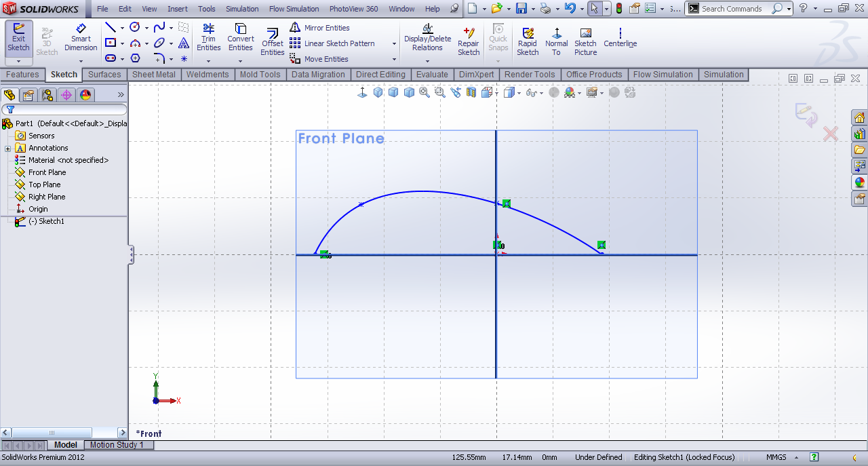Open the Rectangle tool dropdown arrow
Screen dimensions: 868x466
click(122, 43)
